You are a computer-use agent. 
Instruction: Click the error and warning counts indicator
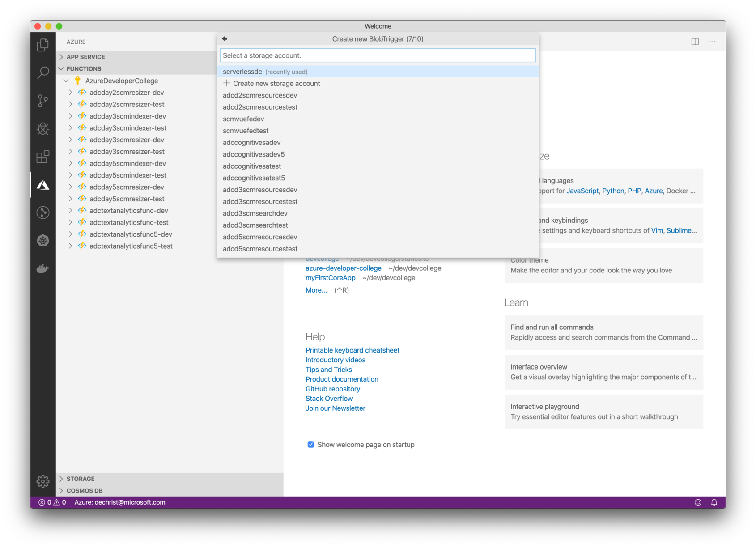point(52,502)
